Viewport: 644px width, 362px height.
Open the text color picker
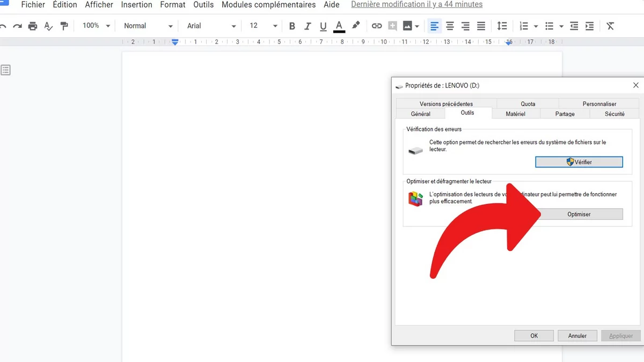coord(339,25)
